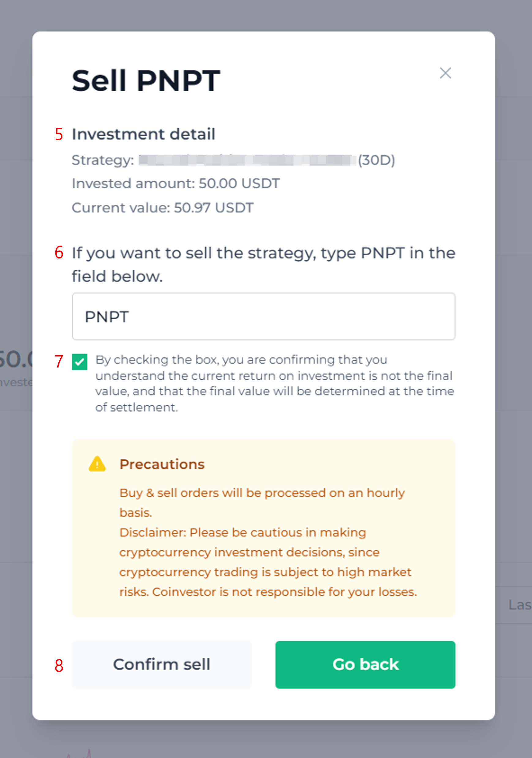Viewport: 532px width, 758px height.
Task: Click the Precautions heading text
Action: (x=162, y=464)
